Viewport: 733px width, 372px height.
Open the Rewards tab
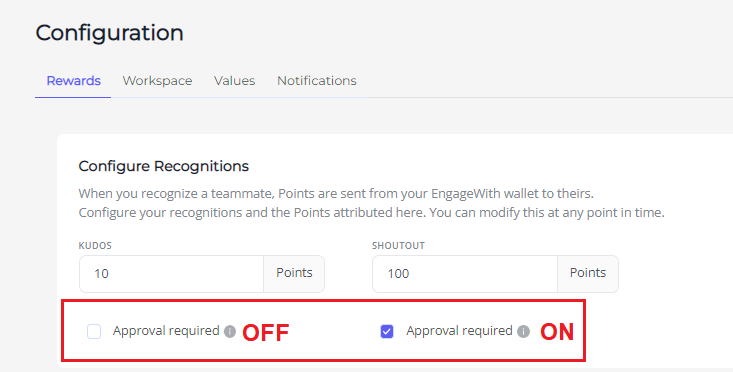[x=73, y=81]
